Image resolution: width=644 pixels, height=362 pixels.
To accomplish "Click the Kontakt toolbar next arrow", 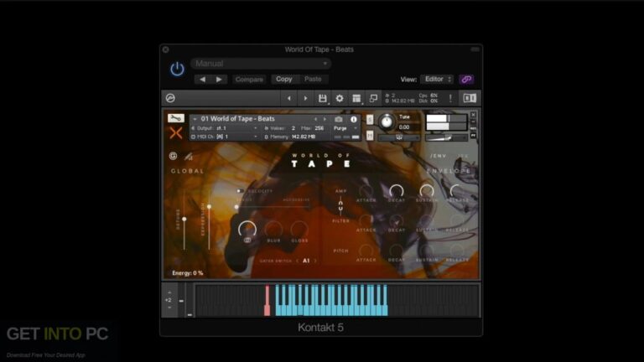I will click(x=305, y=99).
